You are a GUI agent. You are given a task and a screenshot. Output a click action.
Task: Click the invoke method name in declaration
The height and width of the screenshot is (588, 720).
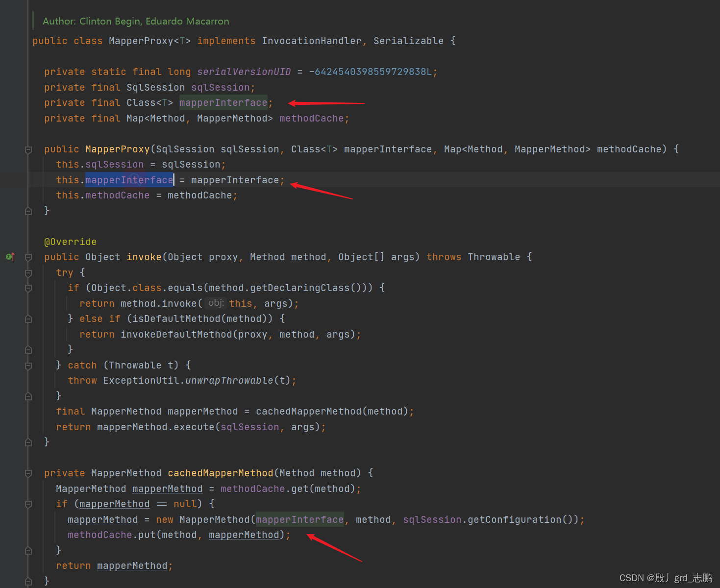144,257
